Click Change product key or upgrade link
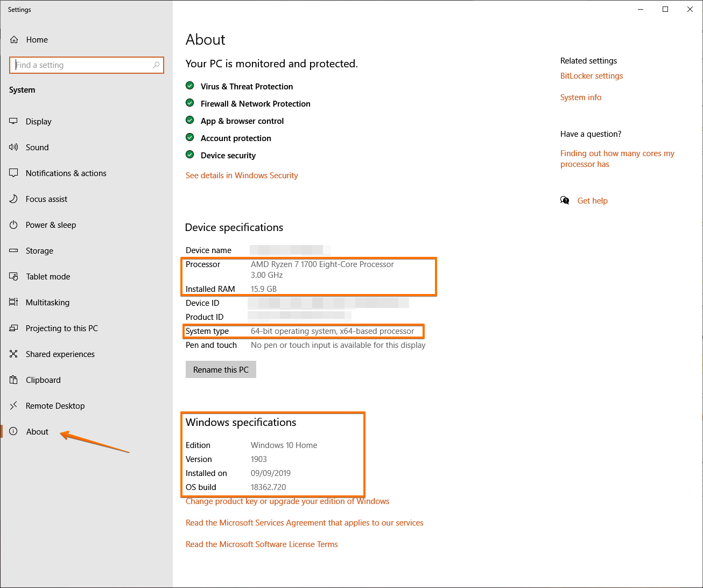The image size is (703, 588). pyautogui.click(x=287, y=501)
